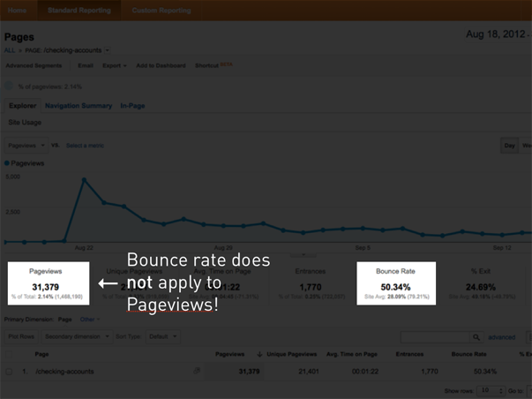Click the Pageviews 31,379 scorecard
Screen dimensions: 532x399
(x=49, y=283)
